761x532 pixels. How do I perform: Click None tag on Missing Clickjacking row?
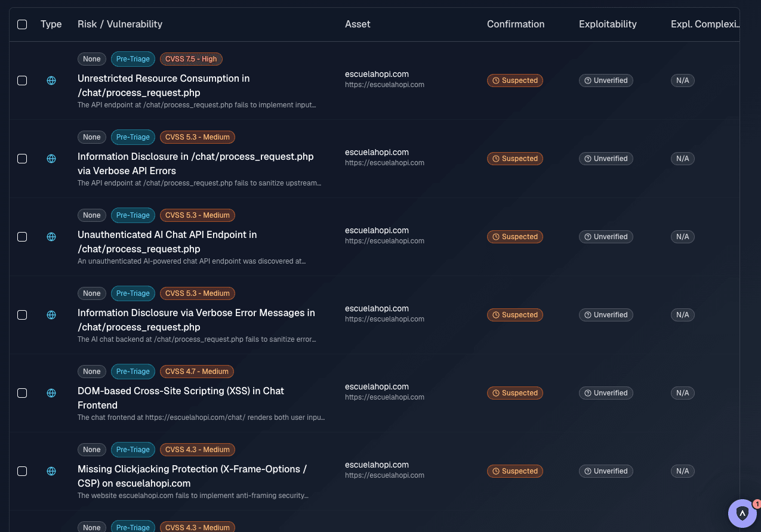pyautogui.click(x=92, y=450)
